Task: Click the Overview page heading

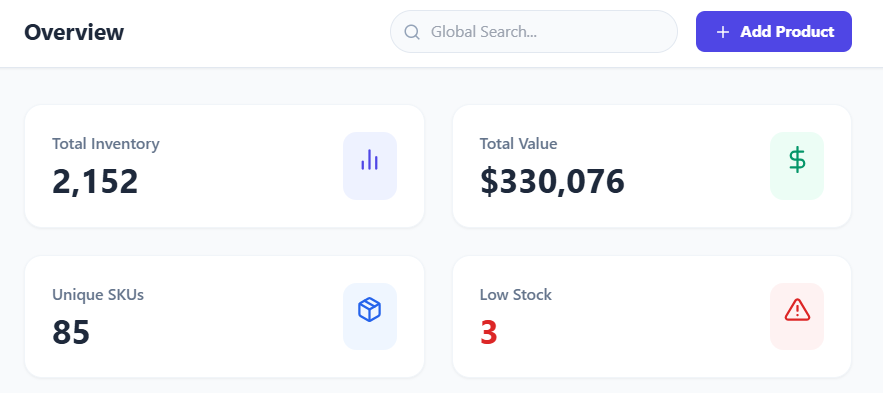Action: pyautogui.click(x=74, y=32)
